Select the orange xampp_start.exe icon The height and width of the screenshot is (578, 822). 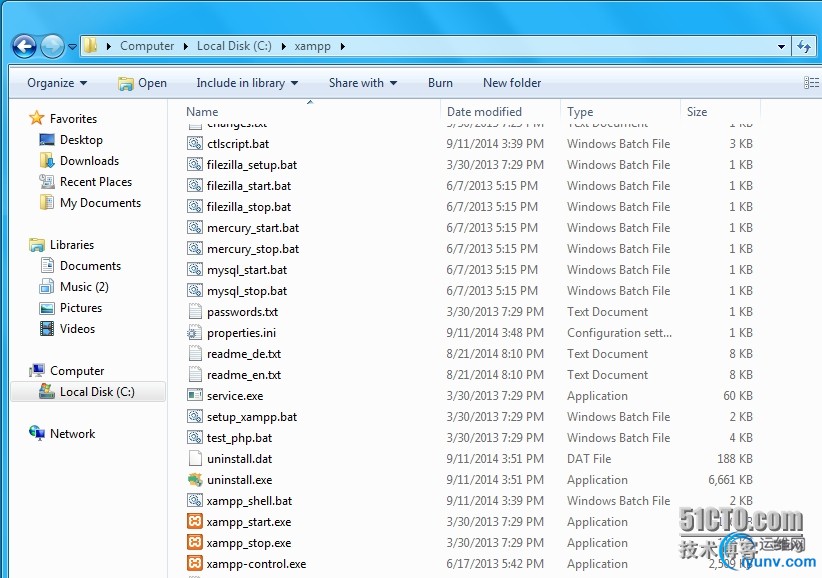pos(194,521)
